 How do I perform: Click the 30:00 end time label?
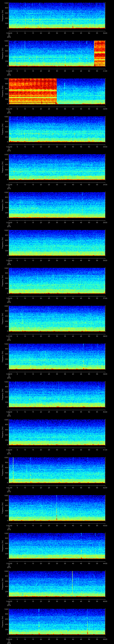click(105, 33)
